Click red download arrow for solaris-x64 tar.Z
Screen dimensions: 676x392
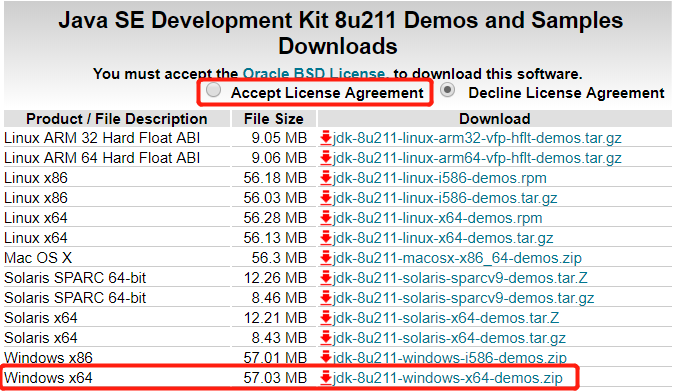coord(326,318)
